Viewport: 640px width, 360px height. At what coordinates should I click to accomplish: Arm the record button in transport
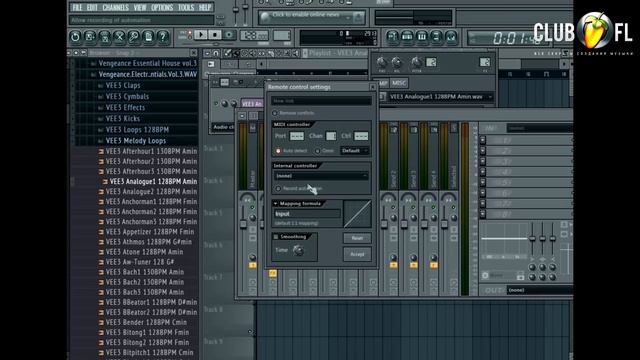tap(229, 35)
